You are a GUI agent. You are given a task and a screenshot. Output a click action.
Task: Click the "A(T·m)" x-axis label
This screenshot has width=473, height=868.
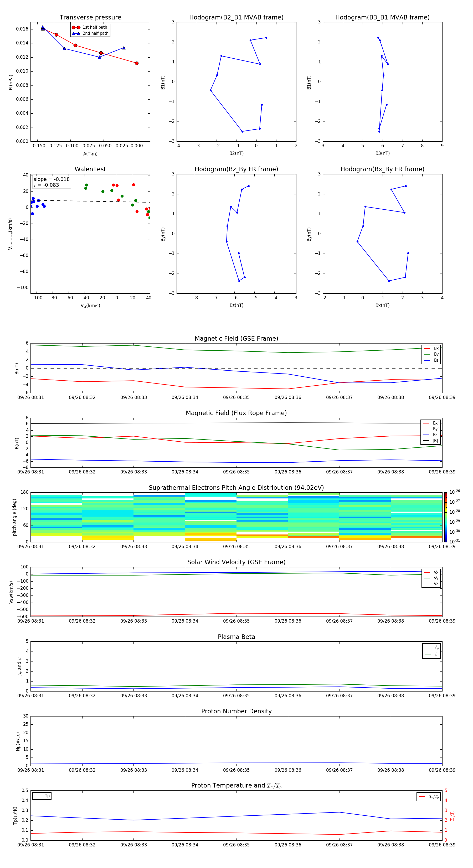tap(90, 154)
